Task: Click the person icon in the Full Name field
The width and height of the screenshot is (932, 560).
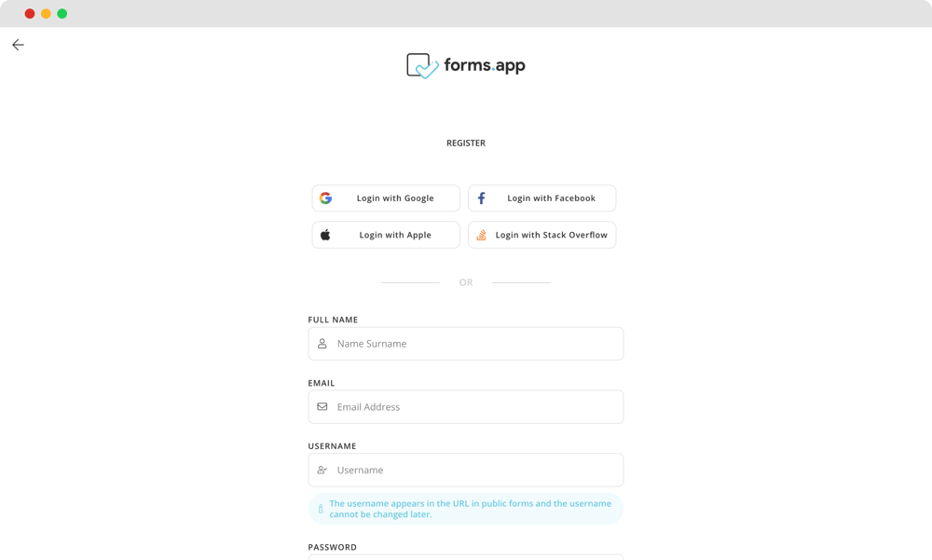Action: pos(322,343)
